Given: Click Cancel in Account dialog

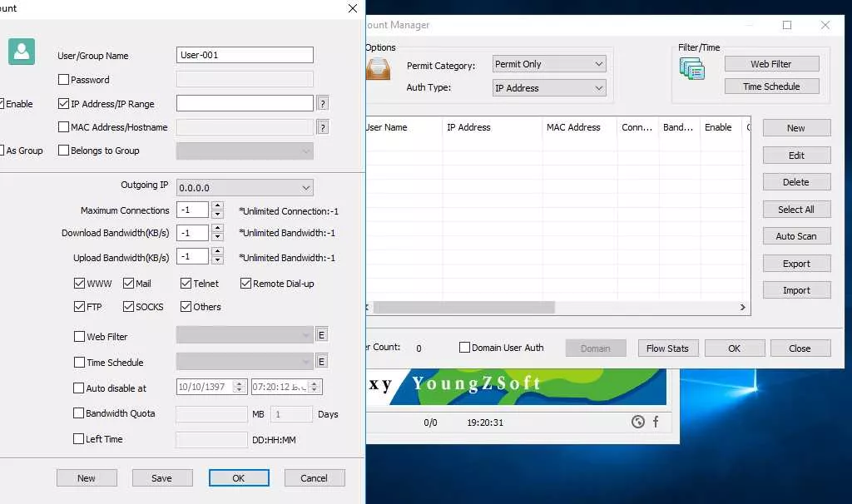Looking at the screenshot, I should coord(314,478).
